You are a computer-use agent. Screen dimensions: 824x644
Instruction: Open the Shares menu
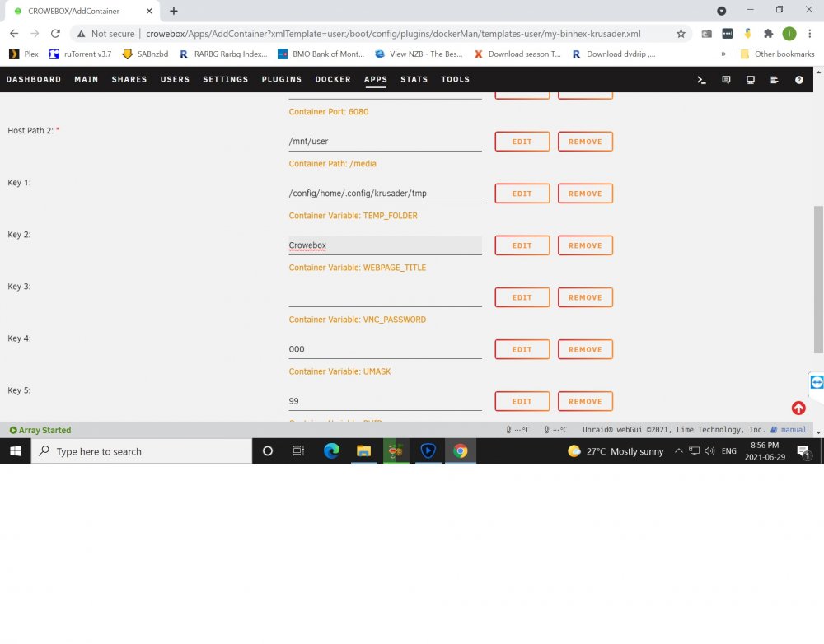click(129, 79)
